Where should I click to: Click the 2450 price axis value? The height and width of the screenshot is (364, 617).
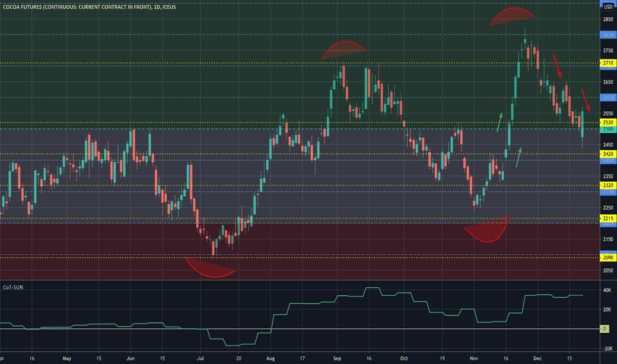[608, 145]
